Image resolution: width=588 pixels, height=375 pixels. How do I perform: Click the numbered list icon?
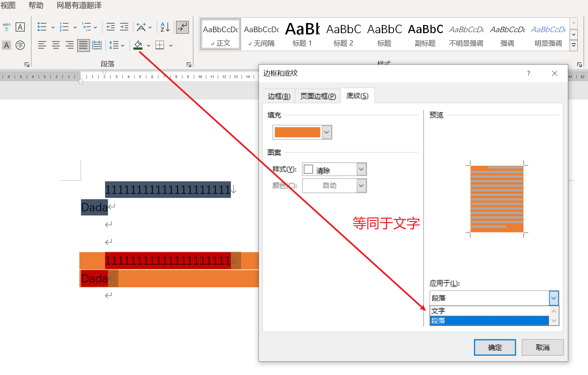point(64,27)
